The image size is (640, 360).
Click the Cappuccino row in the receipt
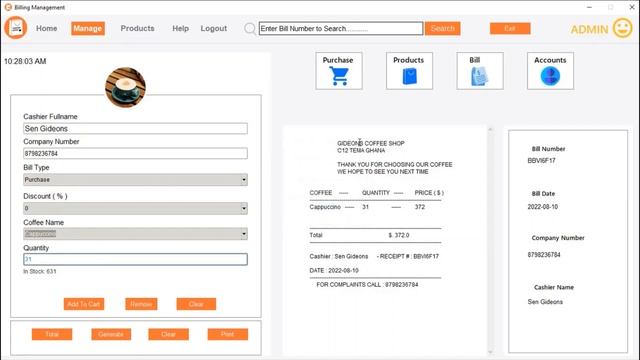click(x=367, y=207)
